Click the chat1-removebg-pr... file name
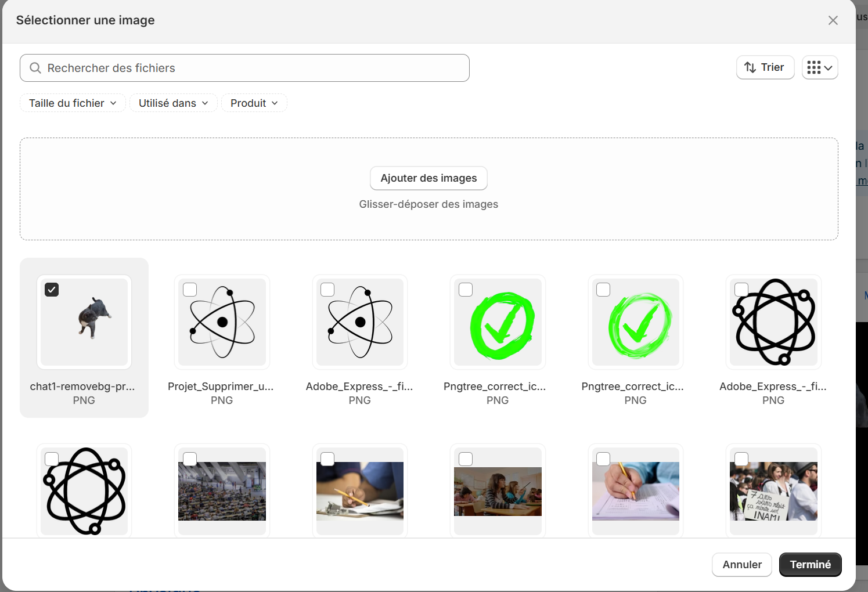 pos(82,387)
